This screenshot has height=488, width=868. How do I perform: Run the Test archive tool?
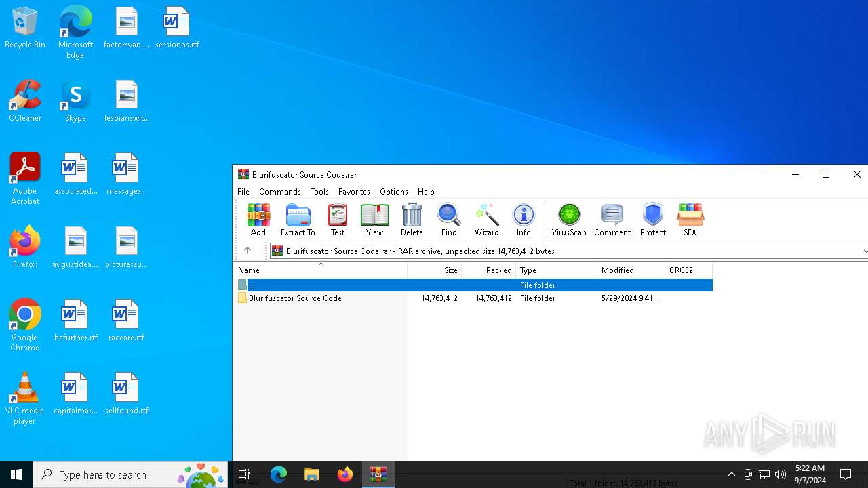(x=338, y=220)
